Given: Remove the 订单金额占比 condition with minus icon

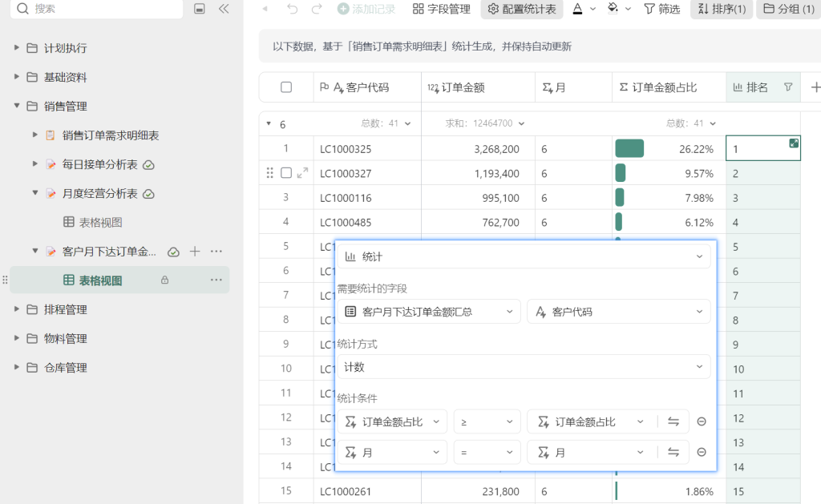Looking at the screenshot, I should (702, 421).
